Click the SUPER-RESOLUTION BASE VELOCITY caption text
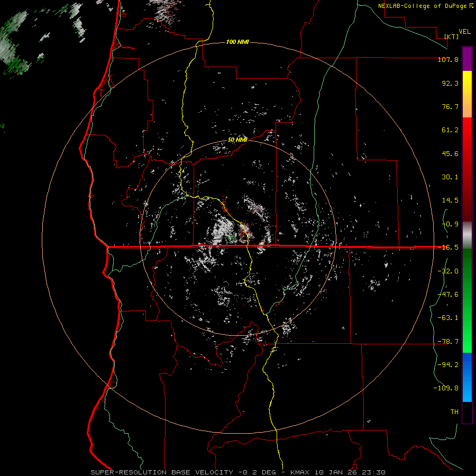The image size is (476, 476). coord(162,472)
